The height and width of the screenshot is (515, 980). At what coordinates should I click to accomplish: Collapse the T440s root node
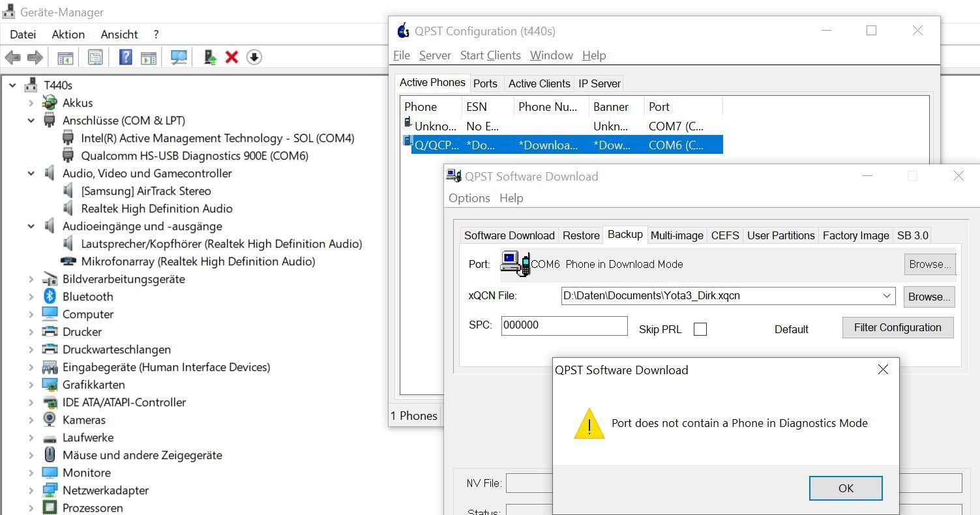(12, 85)
